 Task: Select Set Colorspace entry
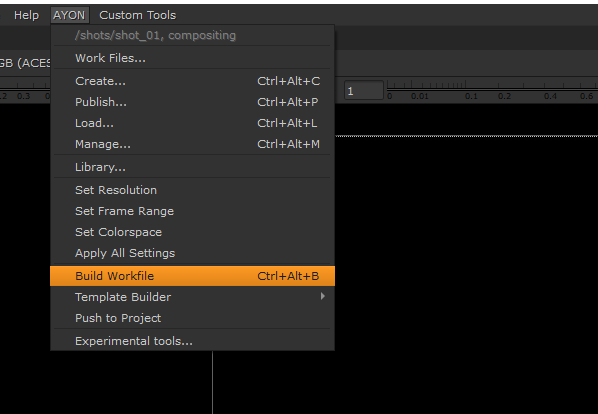(193, 232)
